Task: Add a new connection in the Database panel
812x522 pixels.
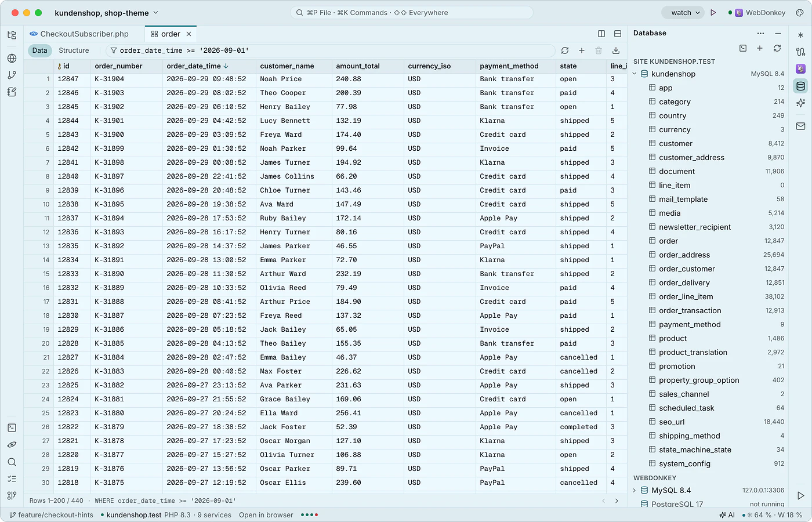Action: point(760,48)
